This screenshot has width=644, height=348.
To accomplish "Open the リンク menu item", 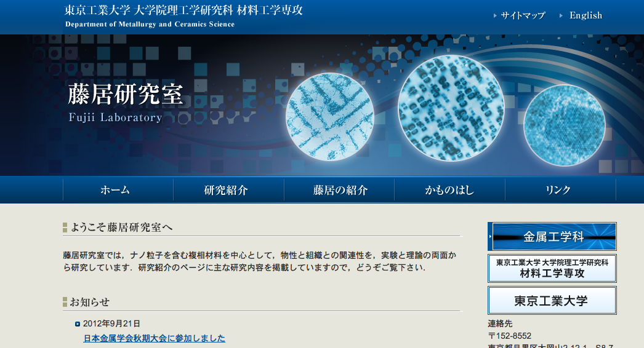I will click(x=560, y=190).
